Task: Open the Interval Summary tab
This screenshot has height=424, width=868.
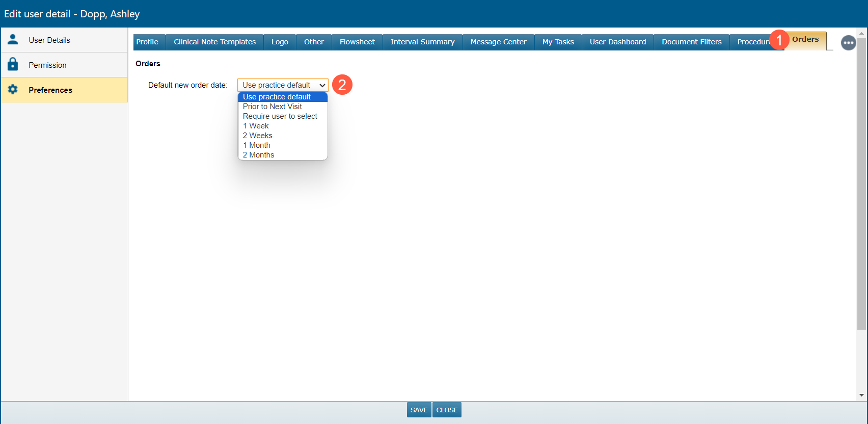Action: (422, 42)
